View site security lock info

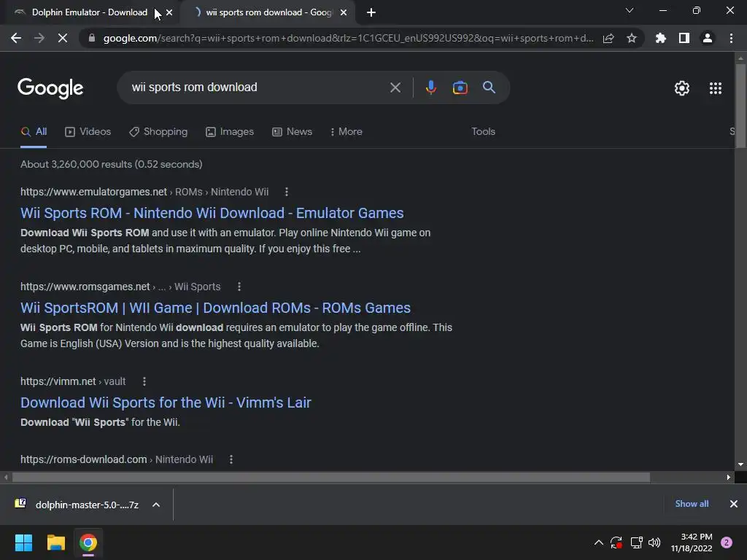(92, 38)
